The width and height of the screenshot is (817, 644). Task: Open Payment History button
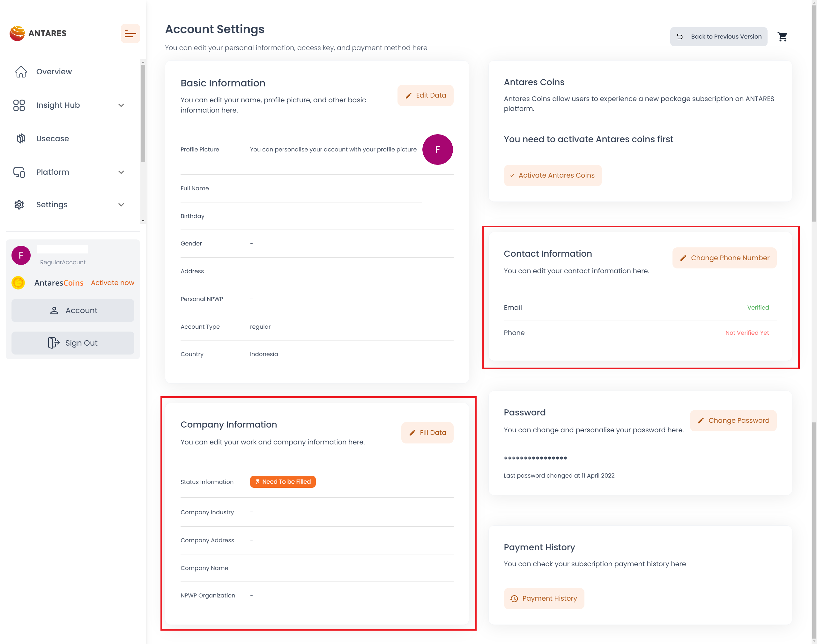click(544, 598)
